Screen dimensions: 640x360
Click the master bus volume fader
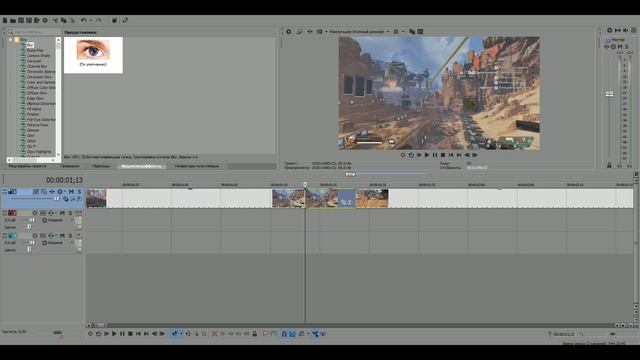coord(609,94)
